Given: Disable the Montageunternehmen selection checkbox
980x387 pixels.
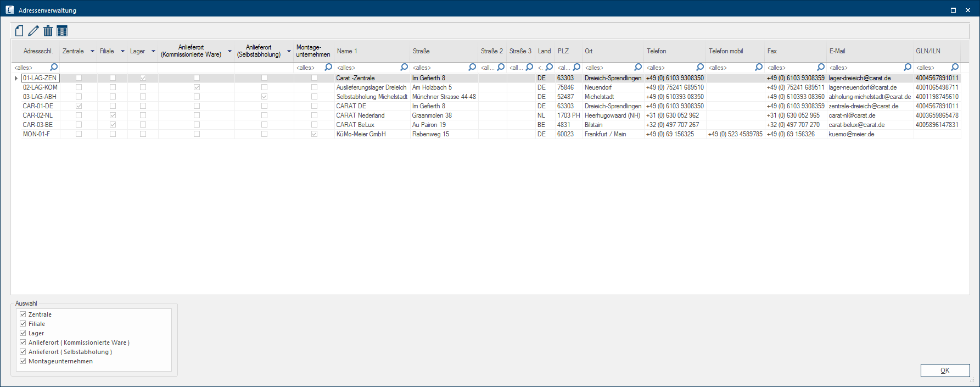Looking at the screenshot, I should [x=23, y=361].
